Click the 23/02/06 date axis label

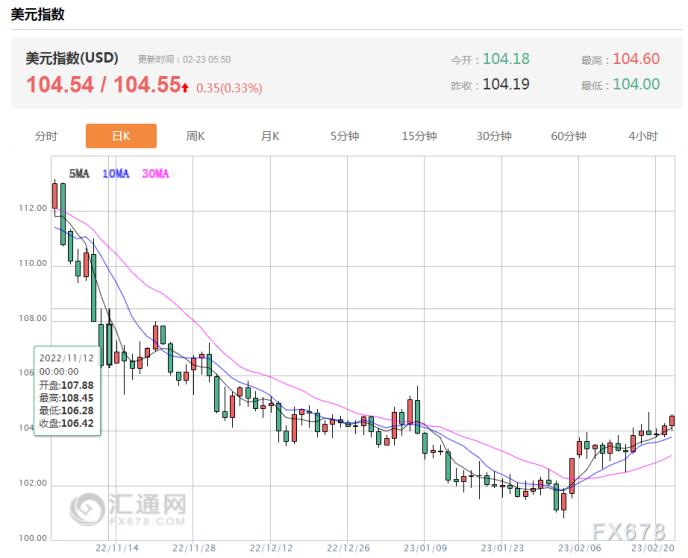[x=580, y=548]
